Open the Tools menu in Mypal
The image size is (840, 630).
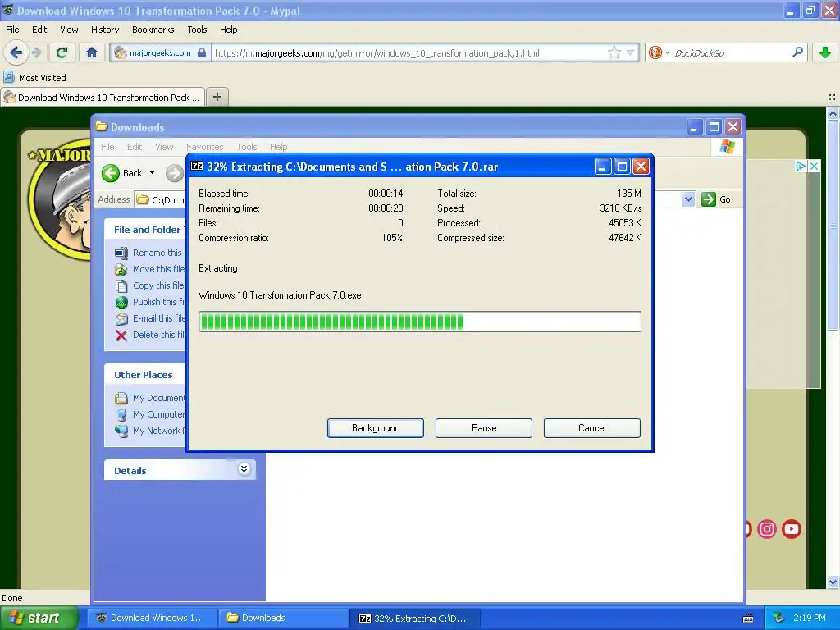tap(197, 30)
